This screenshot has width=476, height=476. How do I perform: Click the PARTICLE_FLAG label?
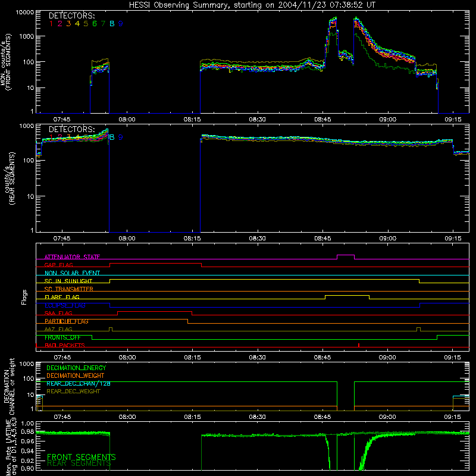point(67,321)
